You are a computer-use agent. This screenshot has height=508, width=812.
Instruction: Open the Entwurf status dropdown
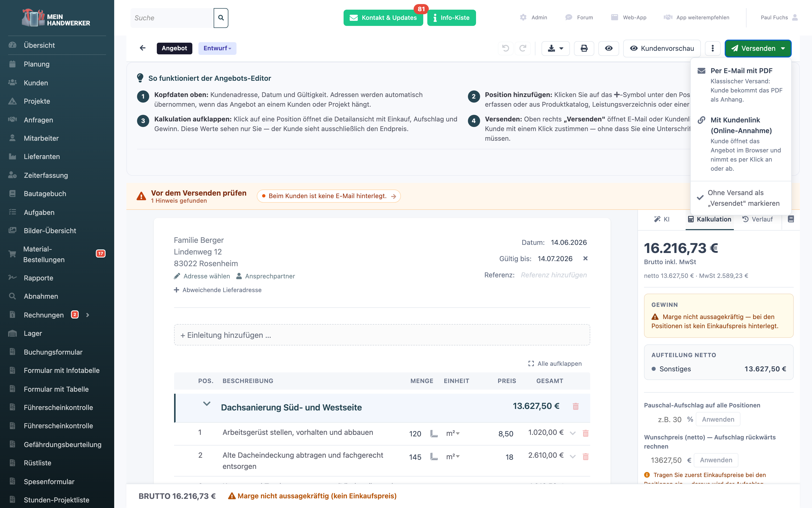pos(217,48)
